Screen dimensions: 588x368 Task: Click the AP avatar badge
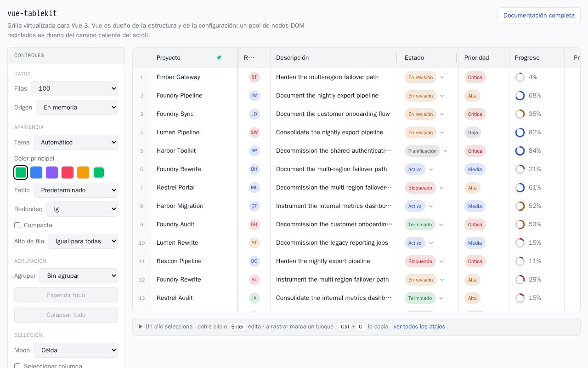tap(254, 151)
